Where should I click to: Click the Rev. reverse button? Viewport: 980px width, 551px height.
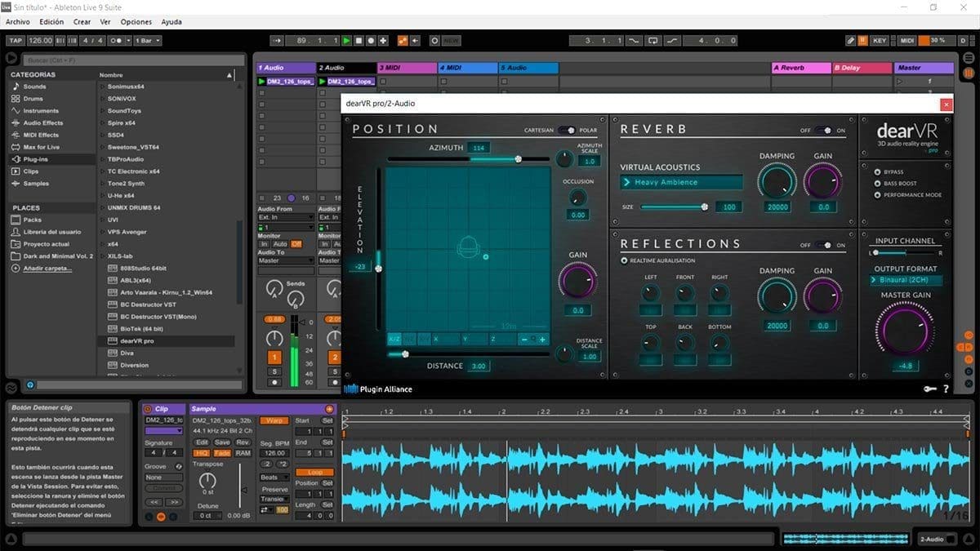pos(243,442)
